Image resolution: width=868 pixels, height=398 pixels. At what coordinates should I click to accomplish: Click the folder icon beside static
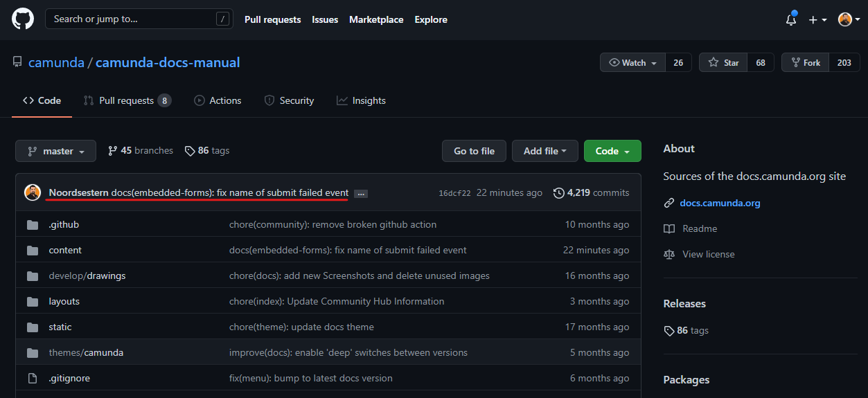pyautogui.click(x=32, y=327)
